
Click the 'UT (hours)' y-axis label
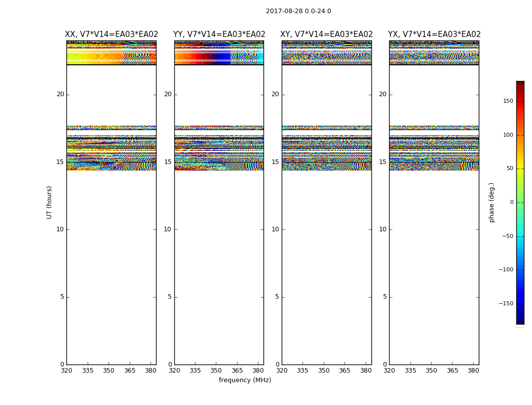coord(49,202)
